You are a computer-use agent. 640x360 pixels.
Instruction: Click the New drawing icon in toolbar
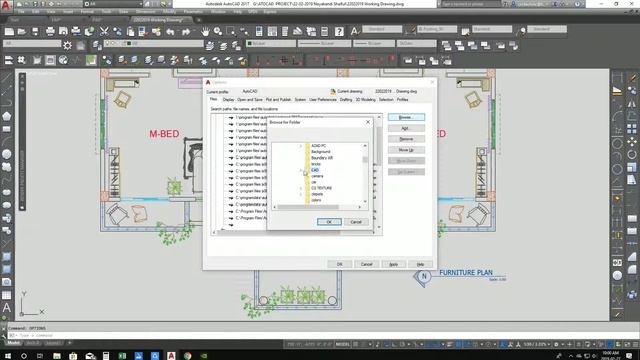coord(9,31)
